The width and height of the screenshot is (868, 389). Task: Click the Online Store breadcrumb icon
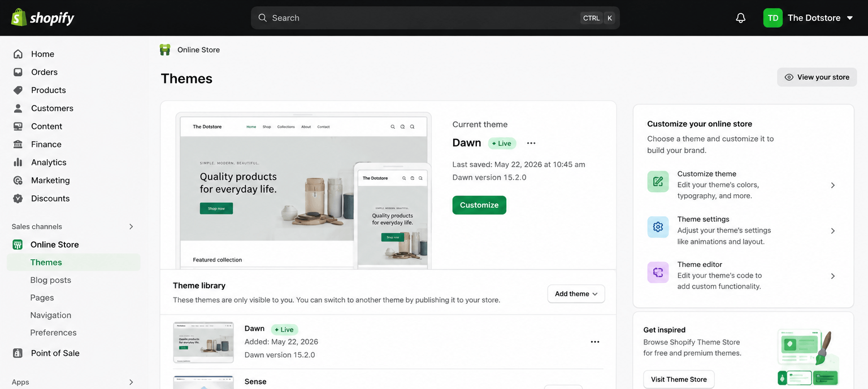click(165, 50)
